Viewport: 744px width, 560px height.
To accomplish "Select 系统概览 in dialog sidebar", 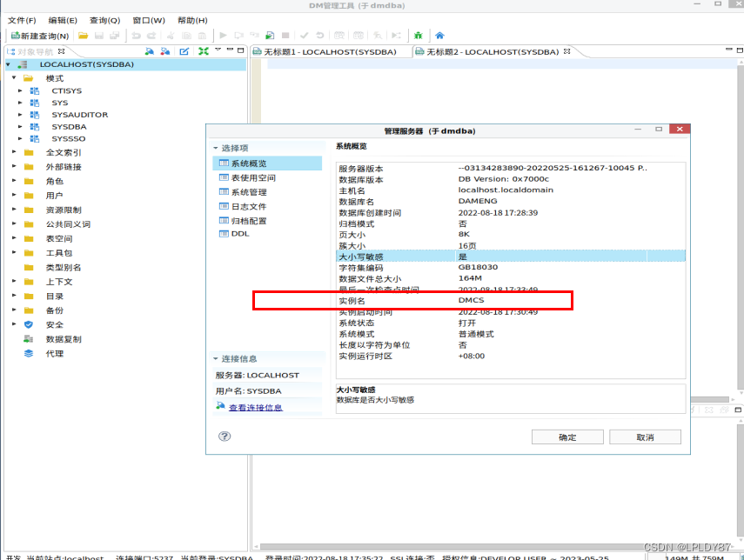I will coord(267,163).
